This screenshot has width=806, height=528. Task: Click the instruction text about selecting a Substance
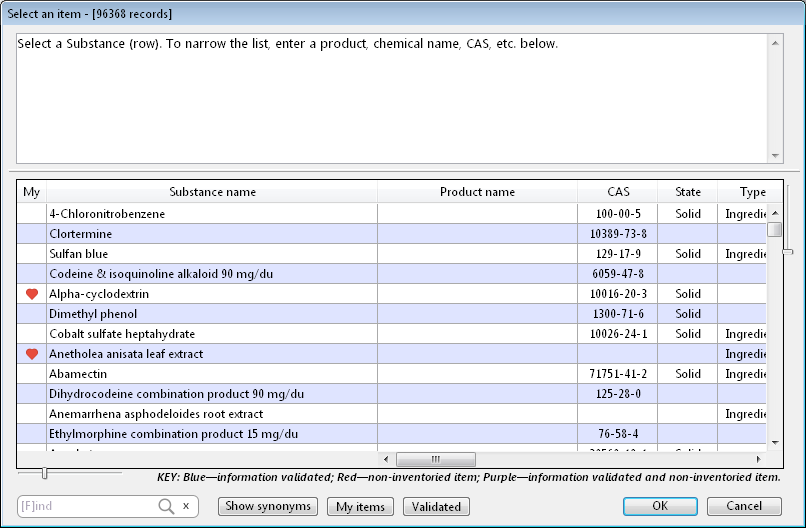point(287,44)
